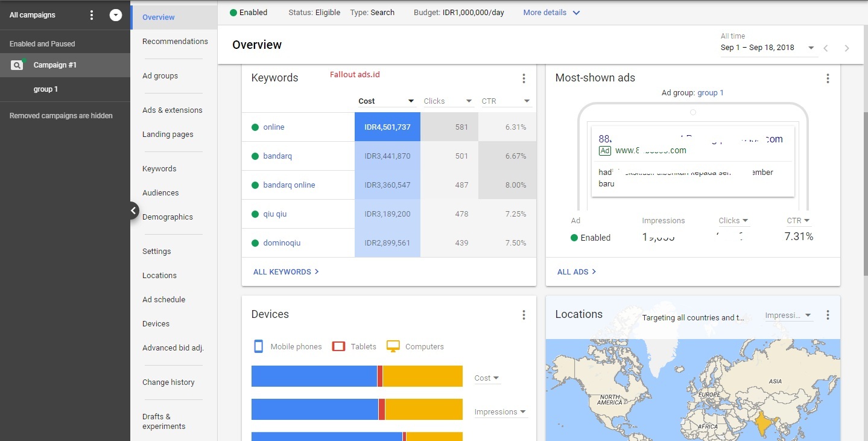Change the Clicks column dropdown in Keywords
The height and width of the screenshot is (441, 868).
[448, 101]
